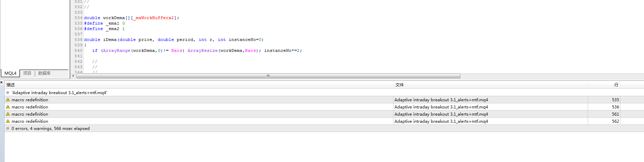Click the horizontal scrollbar thumb under code
Screen dimensions: 644x162
click(x=268, y=76)
